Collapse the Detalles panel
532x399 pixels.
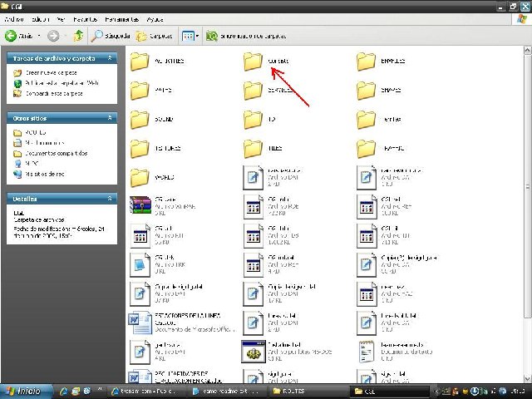[x=112, y=199]
